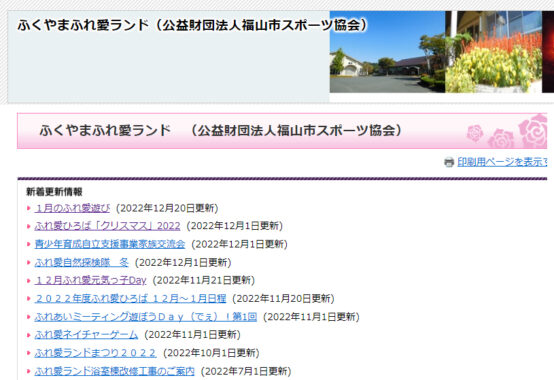Click the top ふくやまふれ愛ランド site title
The width and height of the screenshot is (554, 380).
pyautogui.click(x=193, y=25)
